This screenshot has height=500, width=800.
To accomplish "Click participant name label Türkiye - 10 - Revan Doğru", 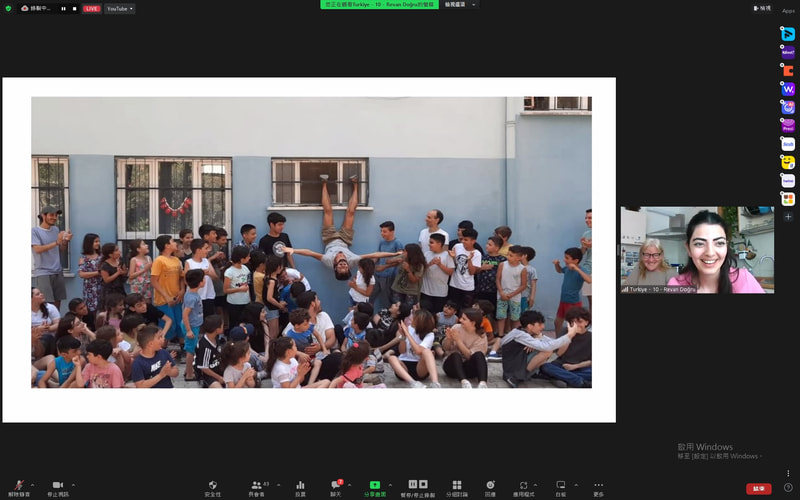I will [x=662, y=289].
